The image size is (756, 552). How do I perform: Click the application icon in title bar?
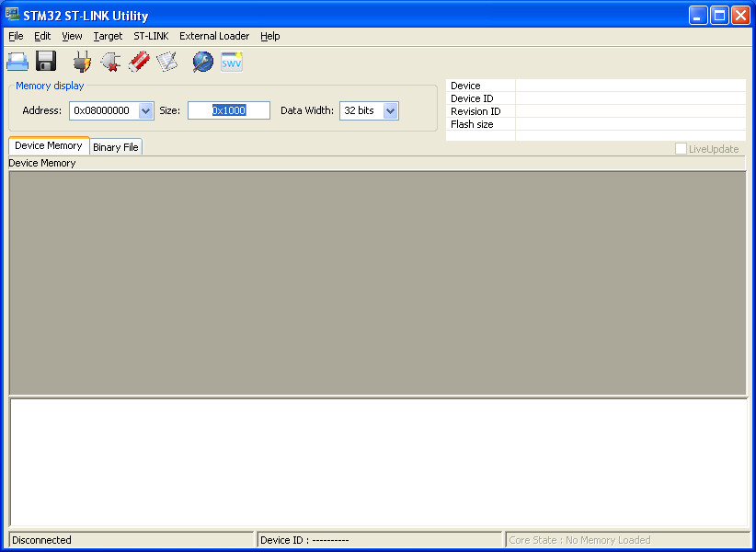pyautogui.click(x=12, y=15)
